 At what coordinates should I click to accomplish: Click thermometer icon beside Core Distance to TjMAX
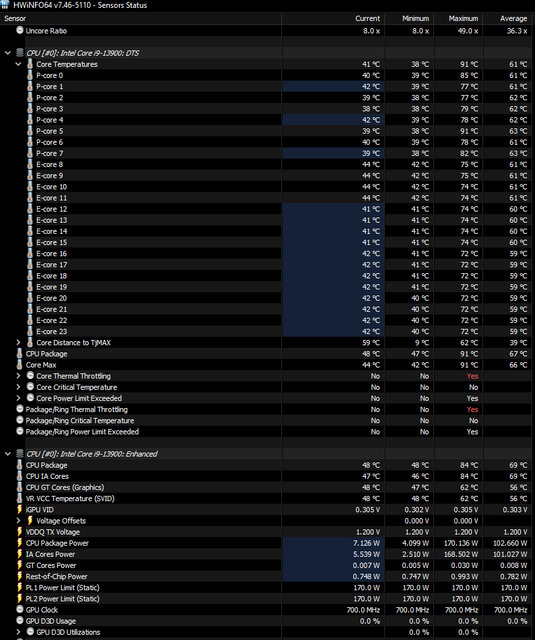coord(30,342)
